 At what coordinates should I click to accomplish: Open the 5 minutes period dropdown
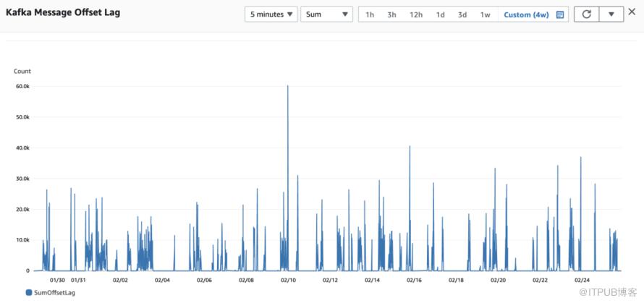tap(271, 14)
